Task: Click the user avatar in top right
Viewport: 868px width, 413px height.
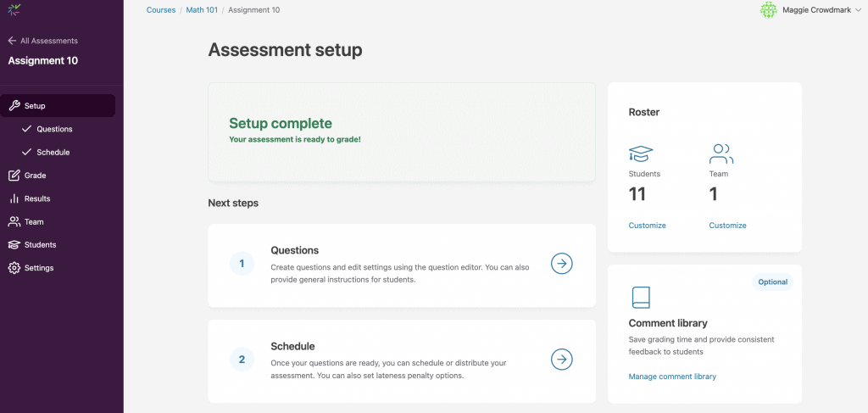Action: click(x=768, y=10)
